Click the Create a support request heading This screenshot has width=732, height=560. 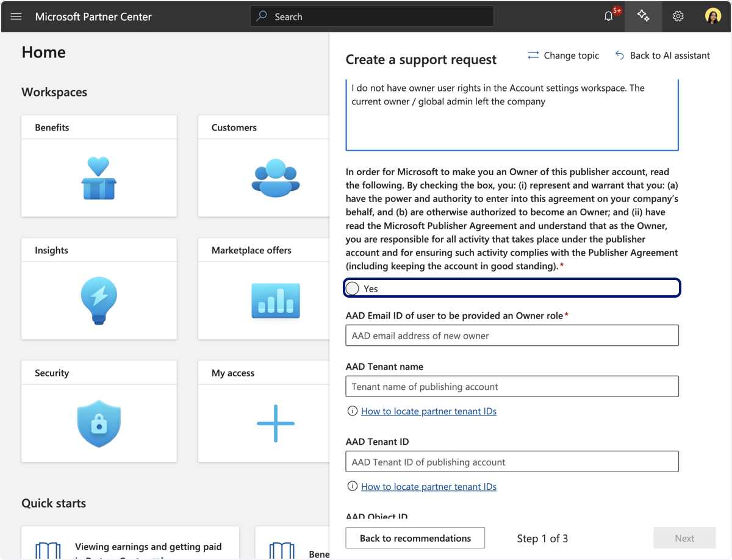(421, 59)
